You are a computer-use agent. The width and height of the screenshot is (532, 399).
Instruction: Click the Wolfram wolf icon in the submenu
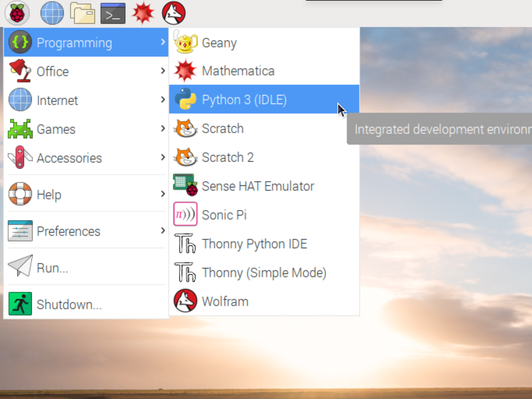pyautogui.click(x=185, y=301)
